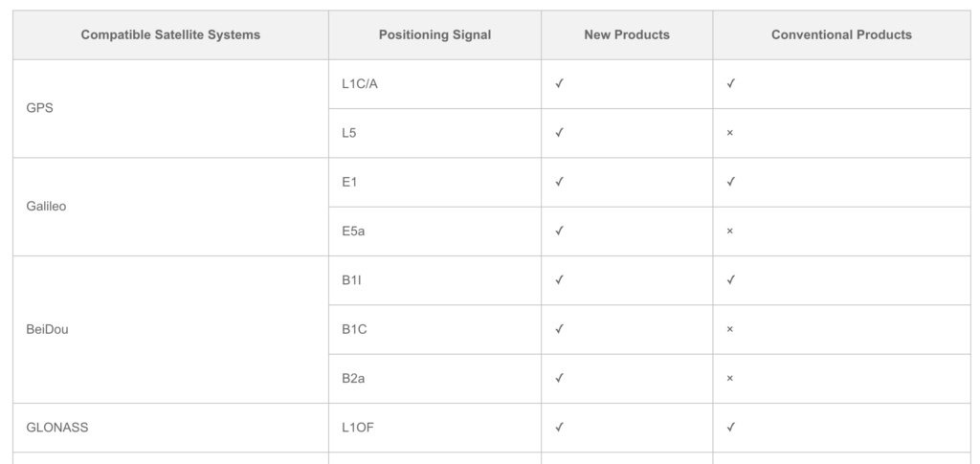
Task: Click the L1OF Conventional Products checkmark
Action: (730, 427)
